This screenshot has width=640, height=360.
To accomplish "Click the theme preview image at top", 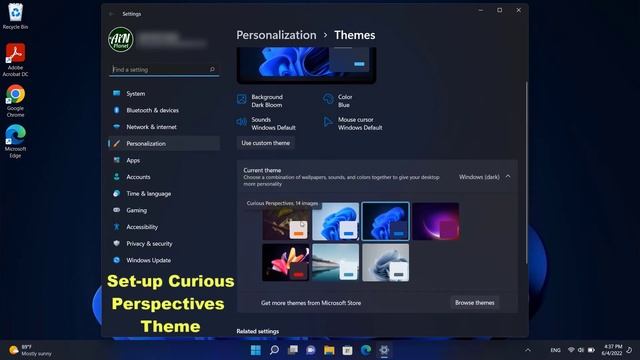I will [307, 65].
